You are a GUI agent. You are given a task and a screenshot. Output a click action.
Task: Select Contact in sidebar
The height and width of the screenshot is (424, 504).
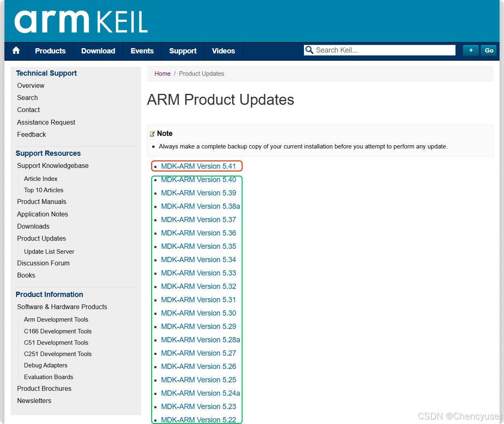[x=28, y=110]
